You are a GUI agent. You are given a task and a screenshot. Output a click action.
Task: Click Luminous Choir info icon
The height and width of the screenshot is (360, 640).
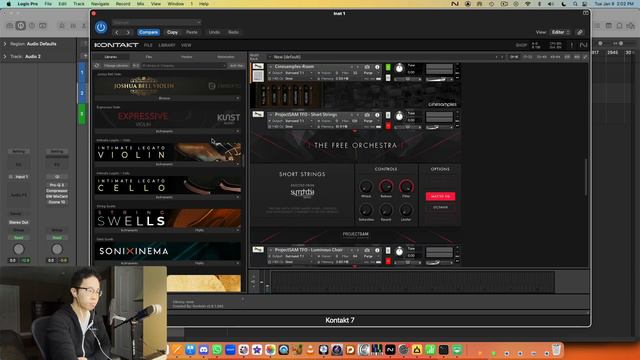377,250
